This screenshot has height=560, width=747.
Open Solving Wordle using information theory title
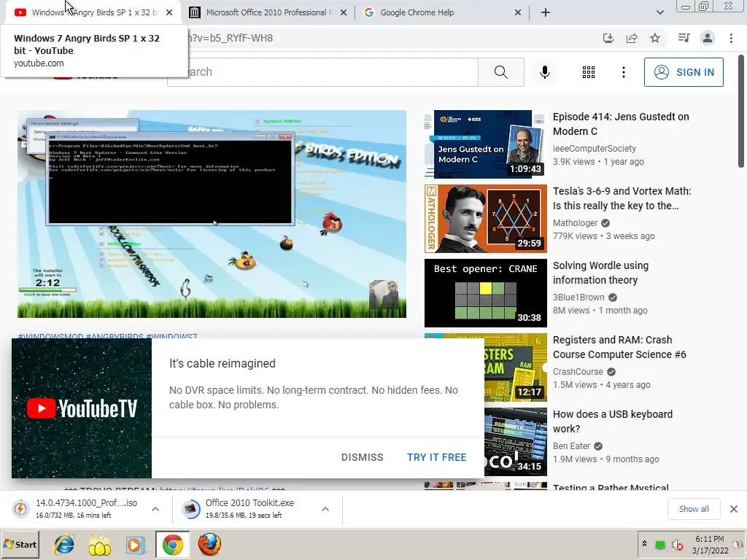point(600,273)
